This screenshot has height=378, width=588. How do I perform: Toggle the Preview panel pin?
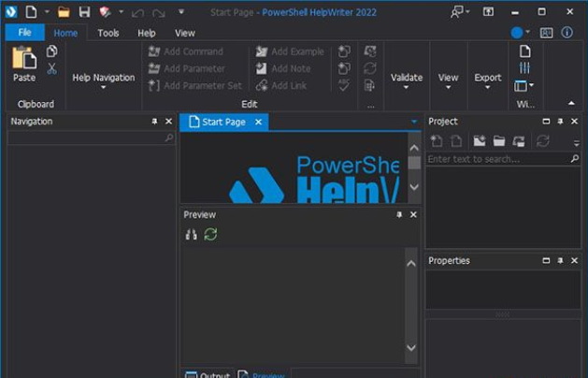pos(399,215)
